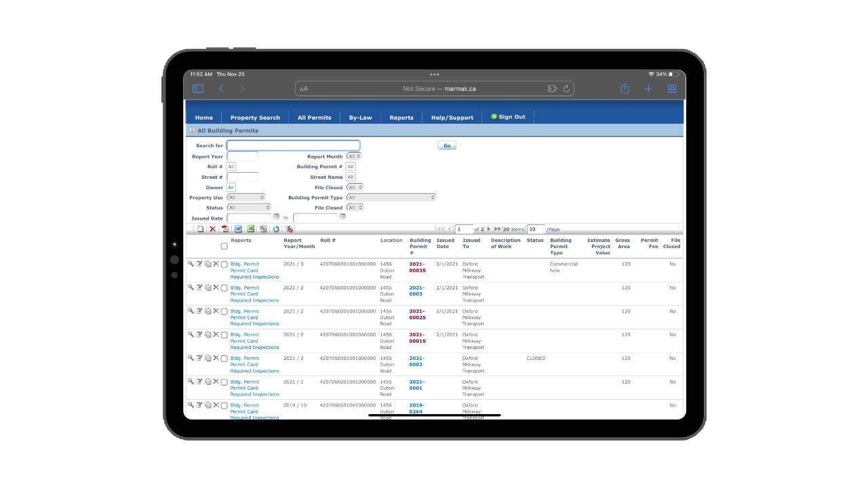Click the items per page field
The height and width of the screenshot is (488, 868).
(536, 229)
